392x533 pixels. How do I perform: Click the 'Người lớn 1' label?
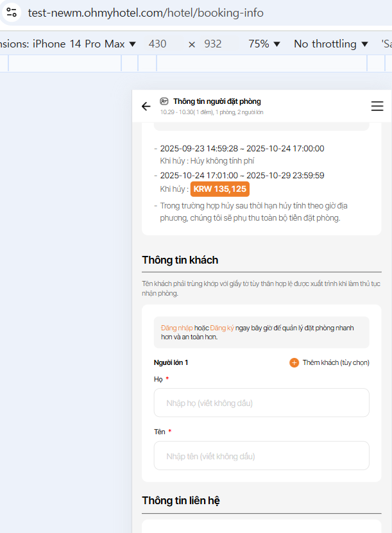[171, 362]
